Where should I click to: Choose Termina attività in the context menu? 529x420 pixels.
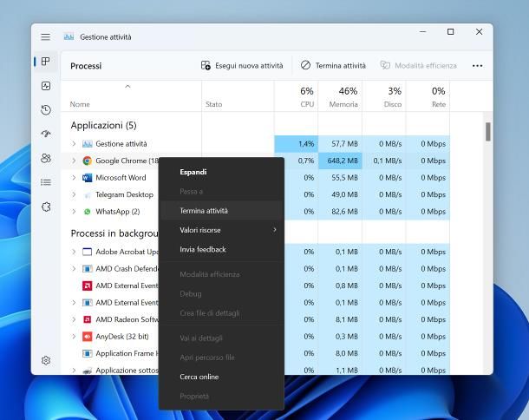[221, 211]
